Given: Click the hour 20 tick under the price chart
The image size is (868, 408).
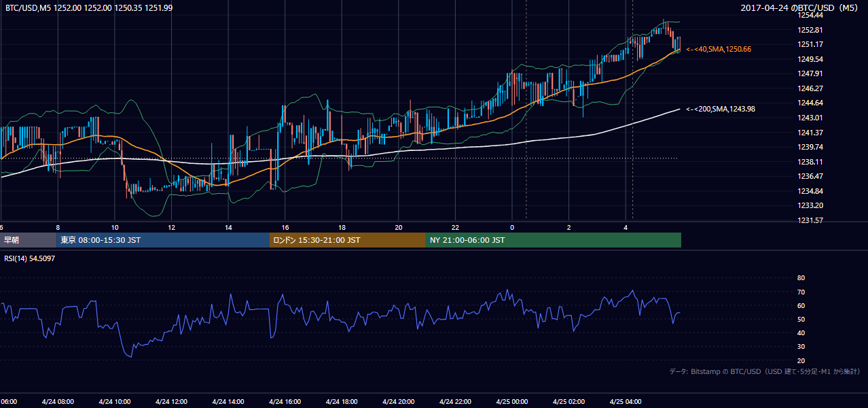Looking at the screenshot, I should (399, 227).
